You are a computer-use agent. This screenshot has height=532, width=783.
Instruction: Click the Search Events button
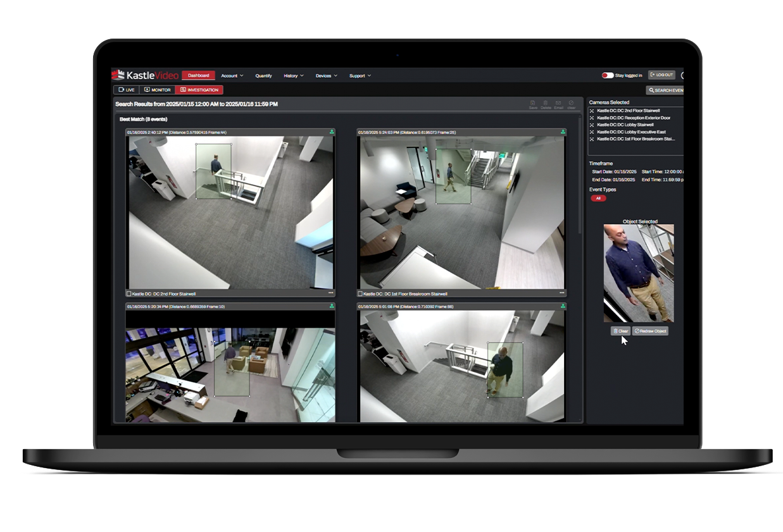pos(665,90)
